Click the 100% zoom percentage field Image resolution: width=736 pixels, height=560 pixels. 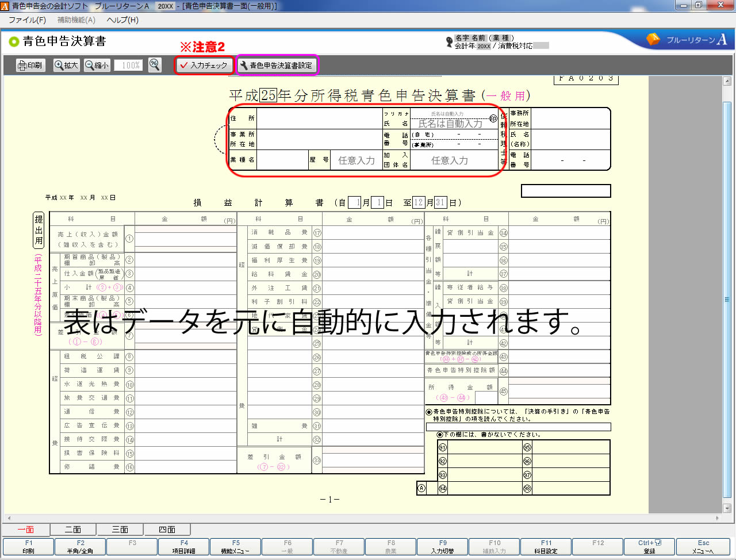(131, 66)
